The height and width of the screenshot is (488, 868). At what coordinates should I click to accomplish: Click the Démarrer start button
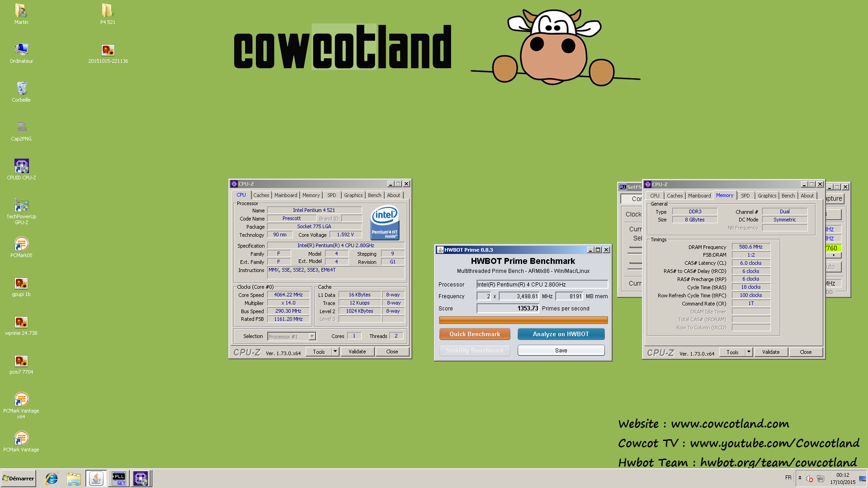[x=18, y=479]
